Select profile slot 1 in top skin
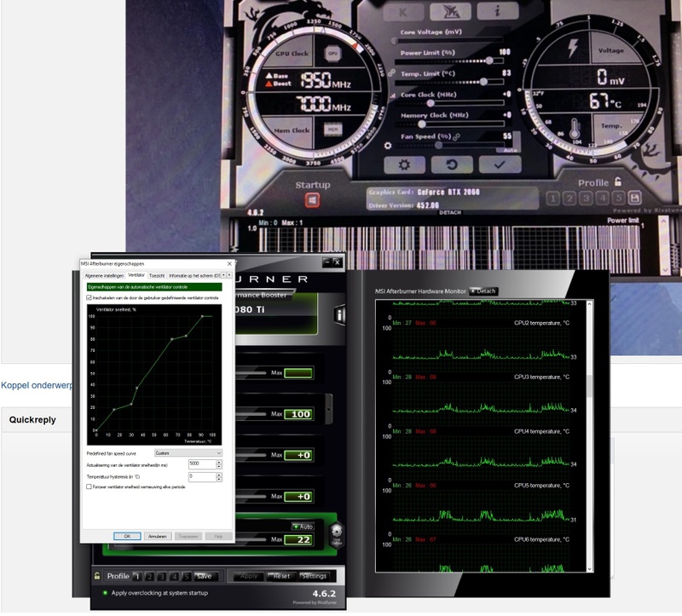The width and height of the screenshot is (682, 616). click(552, 199)
